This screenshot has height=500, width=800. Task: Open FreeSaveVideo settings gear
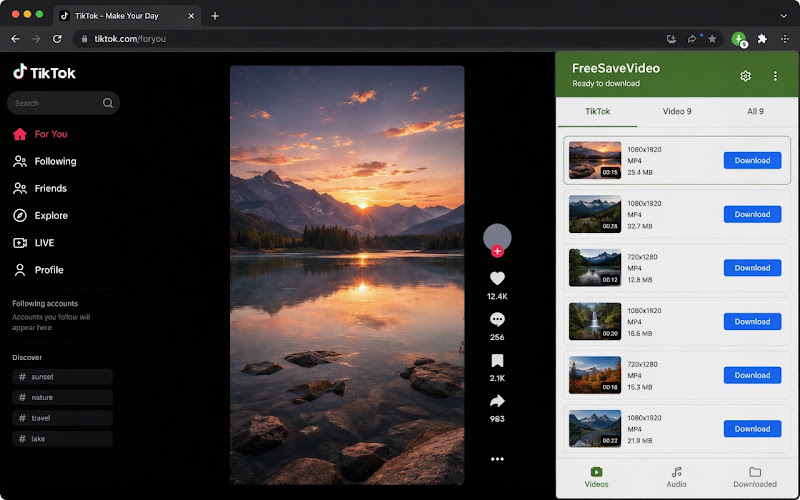coord(745,76)
